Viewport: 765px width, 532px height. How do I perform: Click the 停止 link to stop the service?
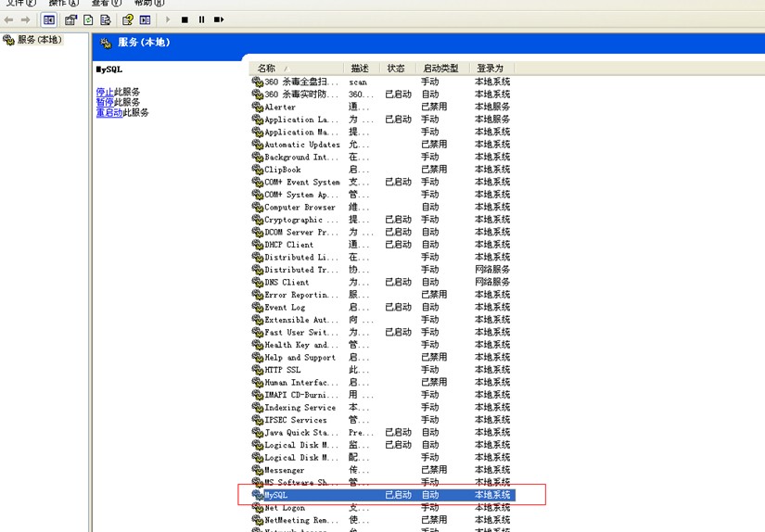coord(105,92)
